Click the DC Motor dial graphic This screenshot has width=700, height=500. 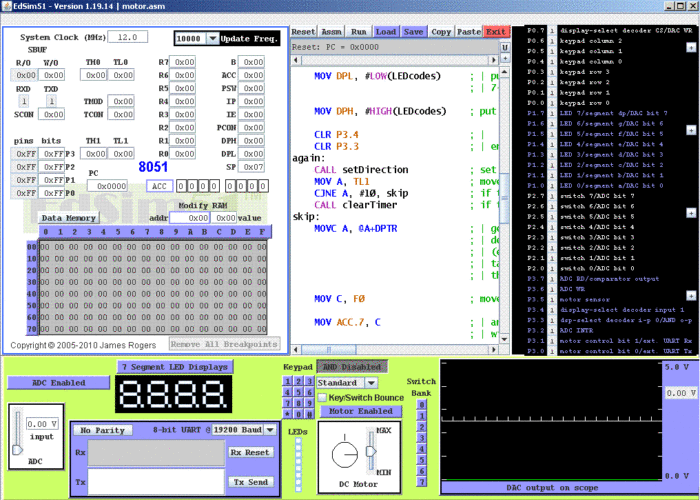(345, 454)
